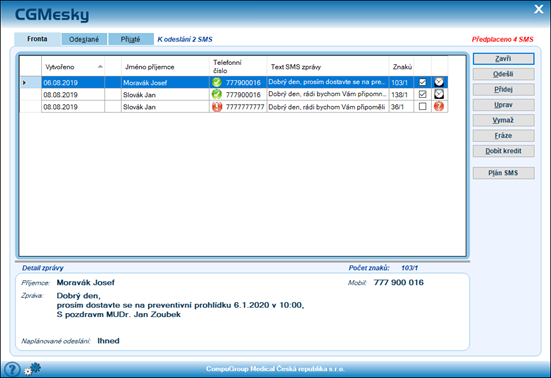Click the Text SMS zprávy column header
This screenshot has height=378, width=551.
328,66
